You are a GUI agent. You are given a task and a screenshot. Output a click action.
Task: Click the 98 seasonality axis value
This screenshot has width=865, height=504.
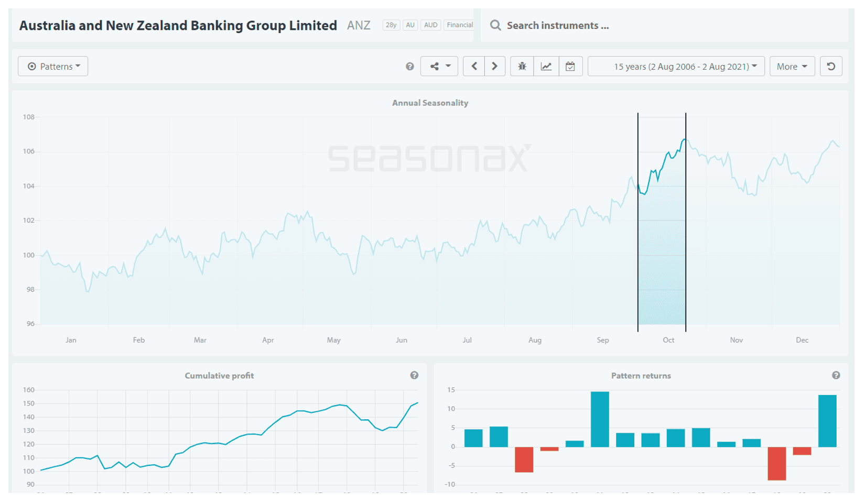[30, 289]
